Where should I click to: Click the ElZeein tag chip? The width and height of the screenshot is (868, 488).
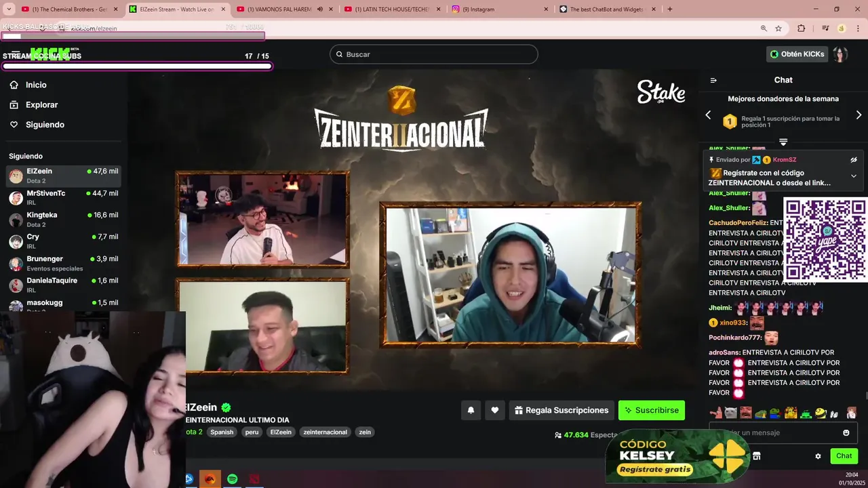click(x=281, y=432)
